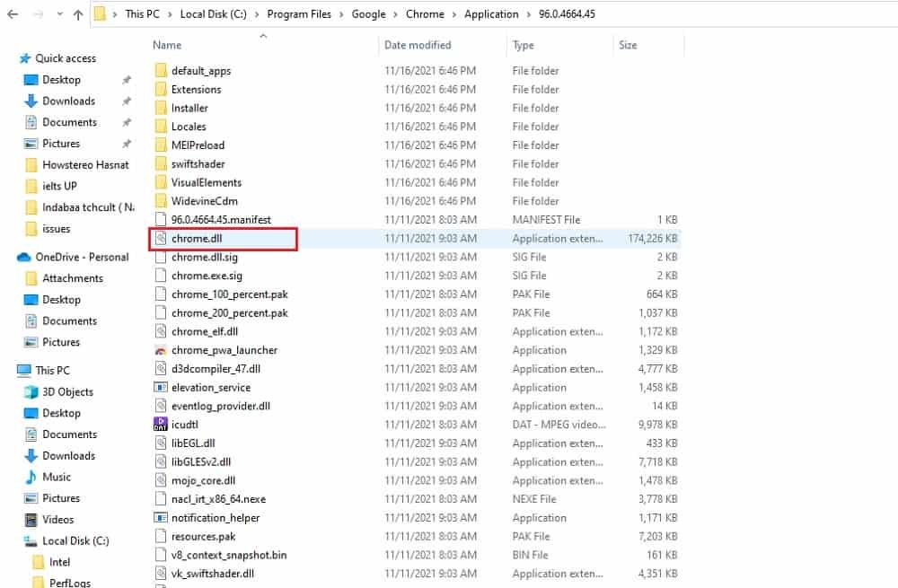Viewport: 898px width, 588px height.
Task: Open Quick access in navigation pane
Action: (66, 57)
